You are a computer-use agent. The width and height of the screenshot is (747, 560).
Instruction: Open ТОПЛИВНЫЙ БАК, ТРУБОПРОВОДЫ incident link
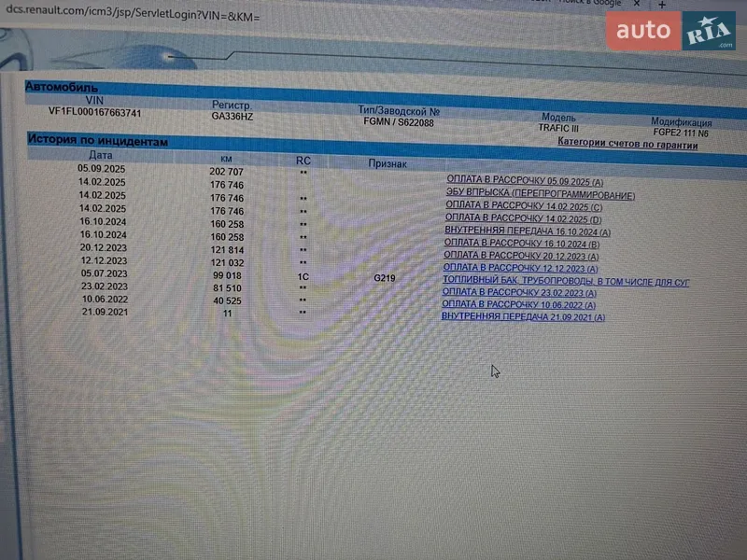pos(566,281)
